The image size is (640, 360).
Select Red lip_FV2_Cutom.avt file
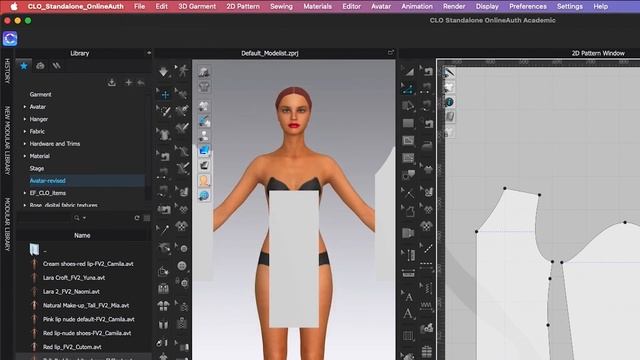pos(72,347)
